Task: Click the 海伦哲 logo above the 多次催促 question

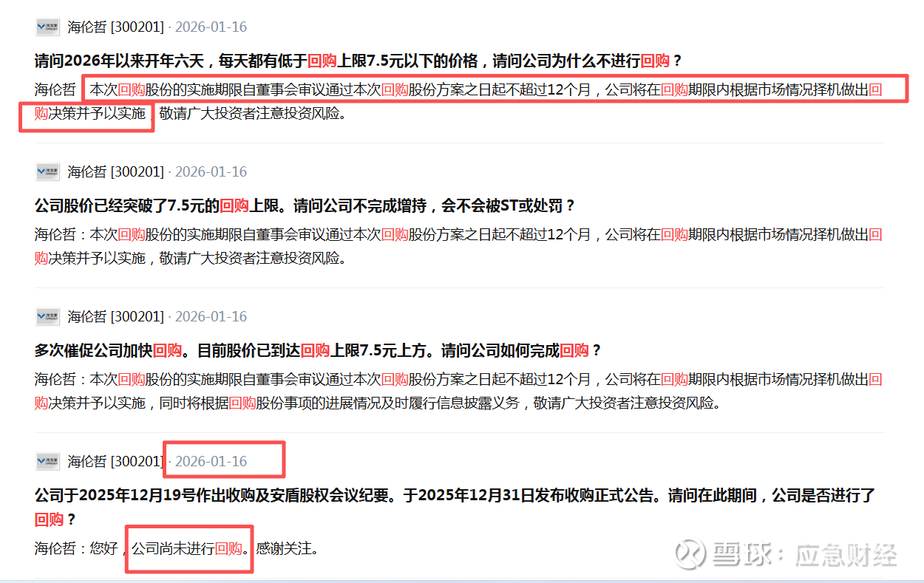Action: 48,317
